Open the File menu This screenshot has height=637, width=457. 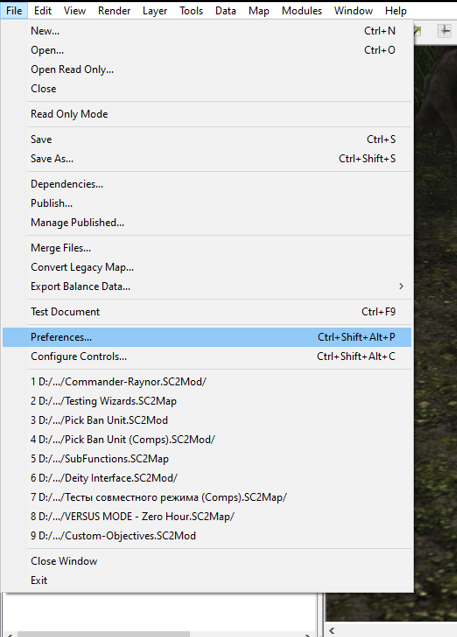(x=14, y=11)
